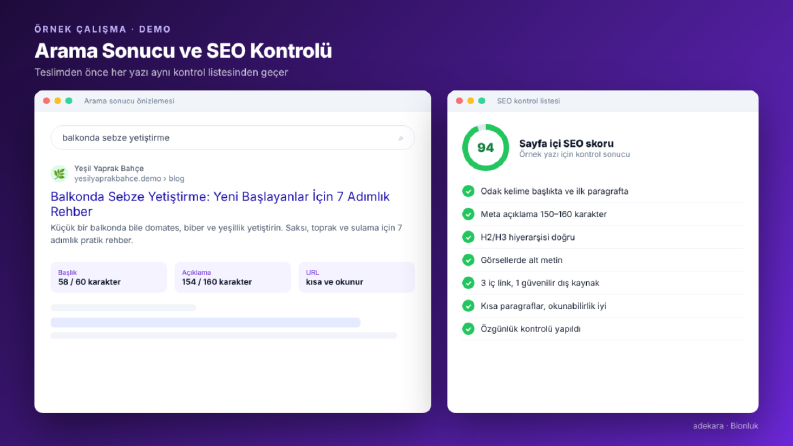
Task: Click the Kısa paragraflar, okunabilirlik iyi text
Action: coord(543,306)
